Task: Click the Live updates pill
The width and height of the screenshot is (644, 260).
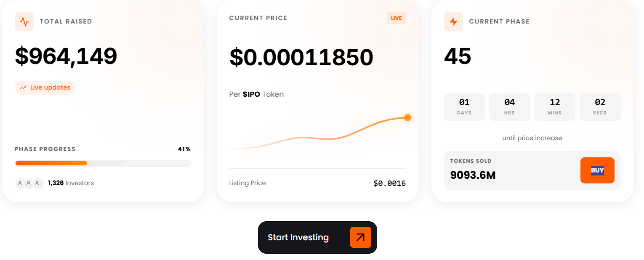Action: click(x=45, y=88)
